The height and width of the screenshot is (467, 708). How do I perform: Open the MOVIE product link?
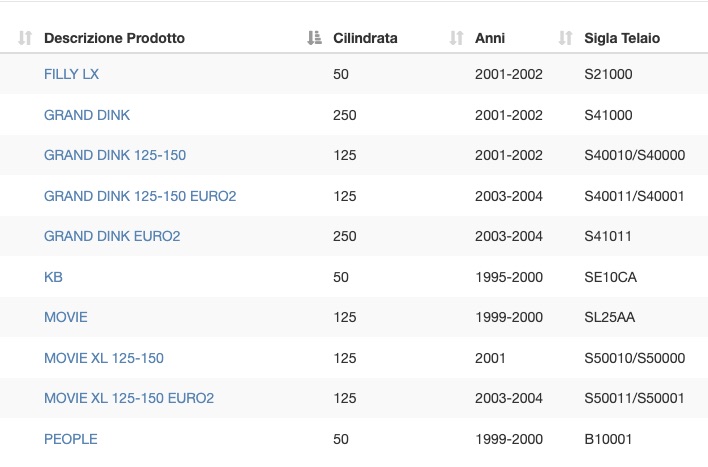click(66, 317)
